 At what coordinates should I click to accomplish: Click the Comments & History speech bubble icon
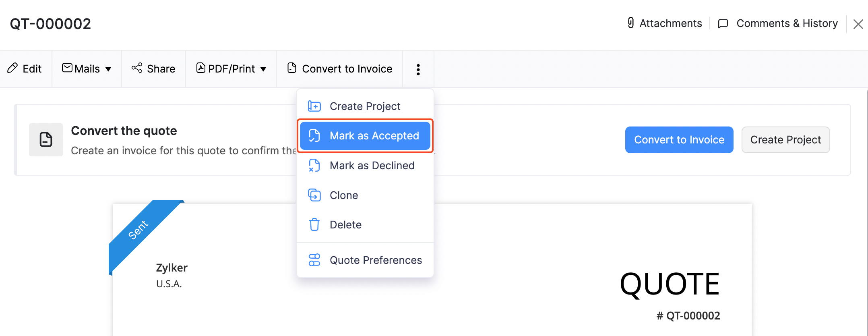[x=723, y=23]
